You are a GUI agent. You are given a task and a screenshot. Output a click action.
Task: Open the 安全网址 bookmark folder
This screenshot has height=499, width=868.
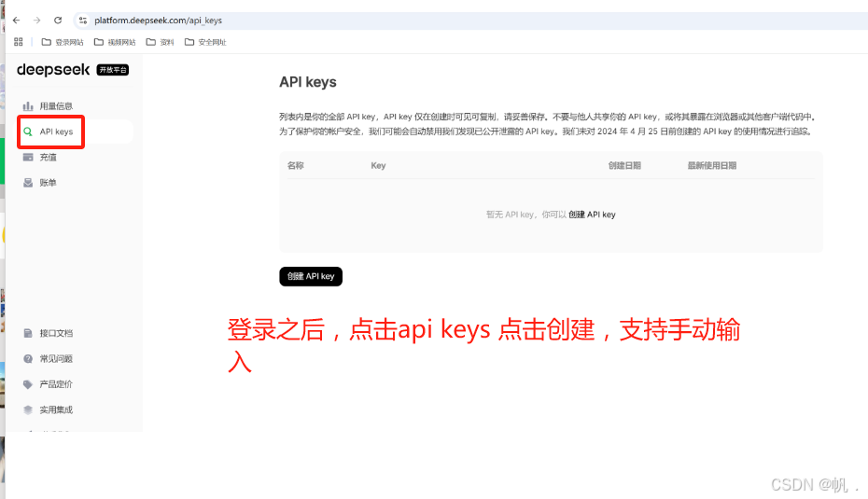[205, 42]
